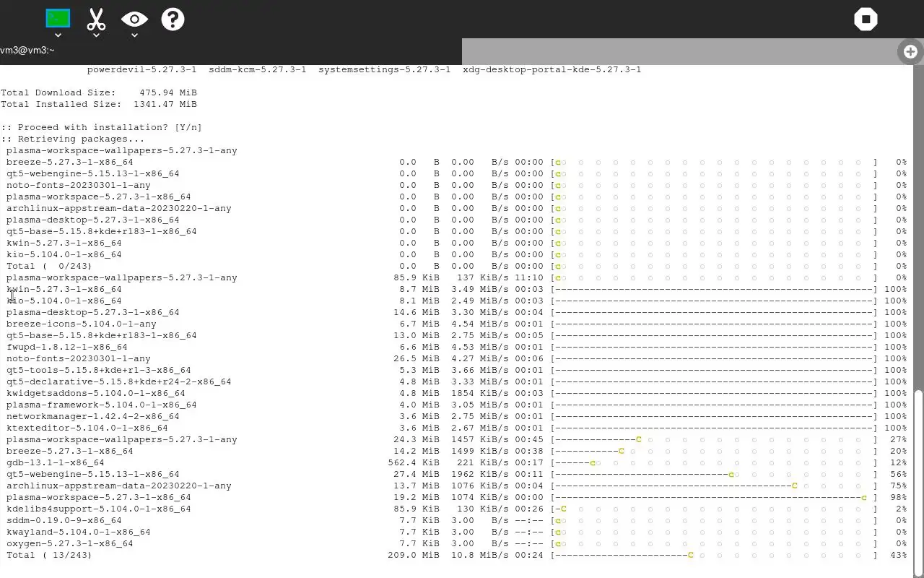Add a new tab with plus icon

pyautogui.click(x=910, y=51)
